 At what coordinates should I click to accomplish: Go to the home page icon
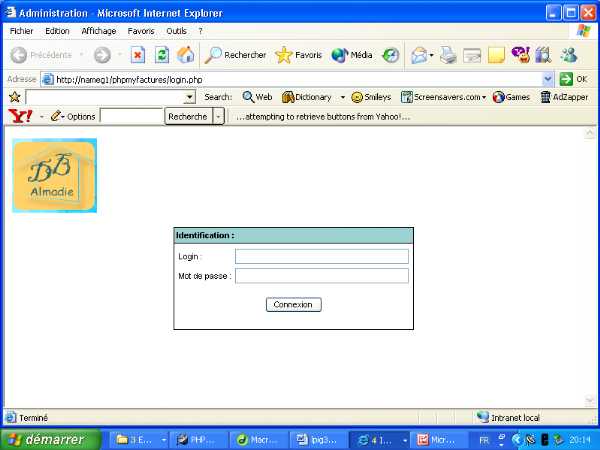186,55
